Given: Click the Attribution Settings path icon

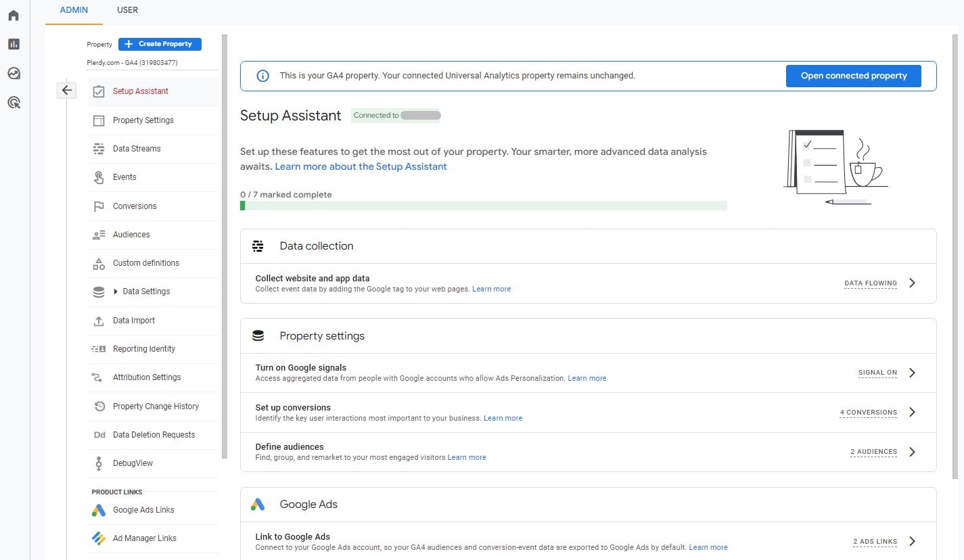Looking at the screenshot, I should click(97, 377).
